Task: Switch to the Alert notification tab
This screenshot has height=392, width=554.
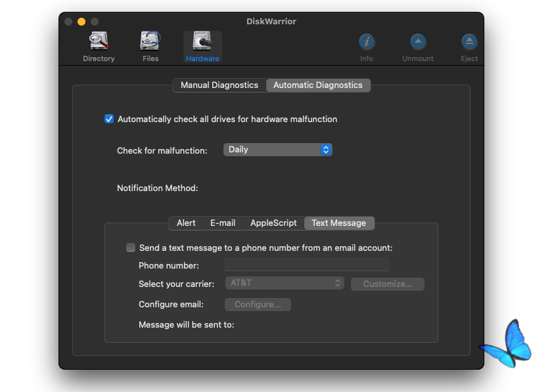Action: (x=186, y=223)
